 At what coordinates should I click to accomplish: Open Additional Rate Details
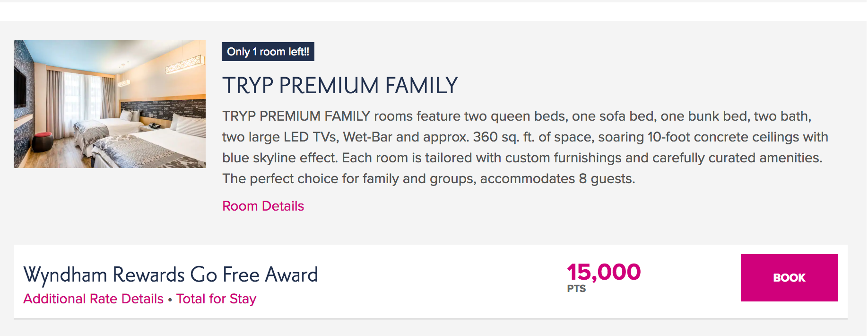pyautogui.click(x=93, y=299)
